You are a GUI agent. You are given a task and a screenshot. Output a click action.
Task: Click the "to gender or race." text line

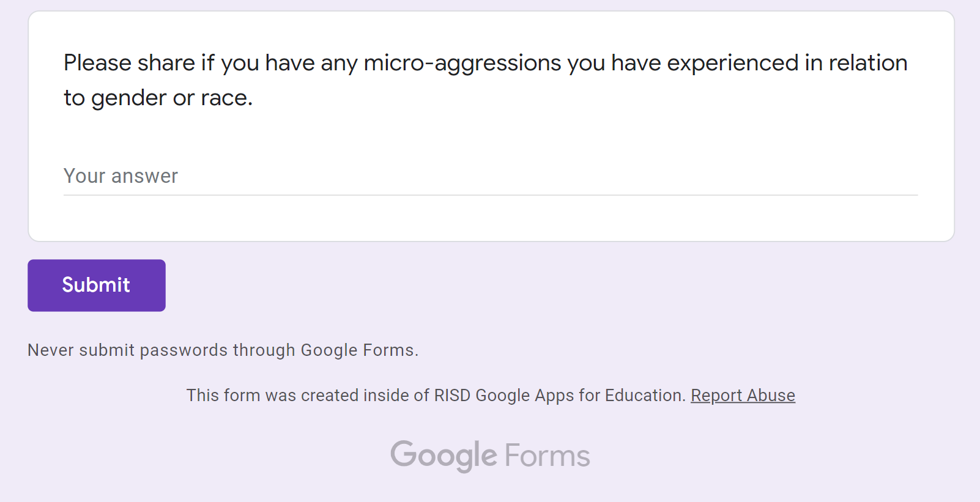coord(158,98)
